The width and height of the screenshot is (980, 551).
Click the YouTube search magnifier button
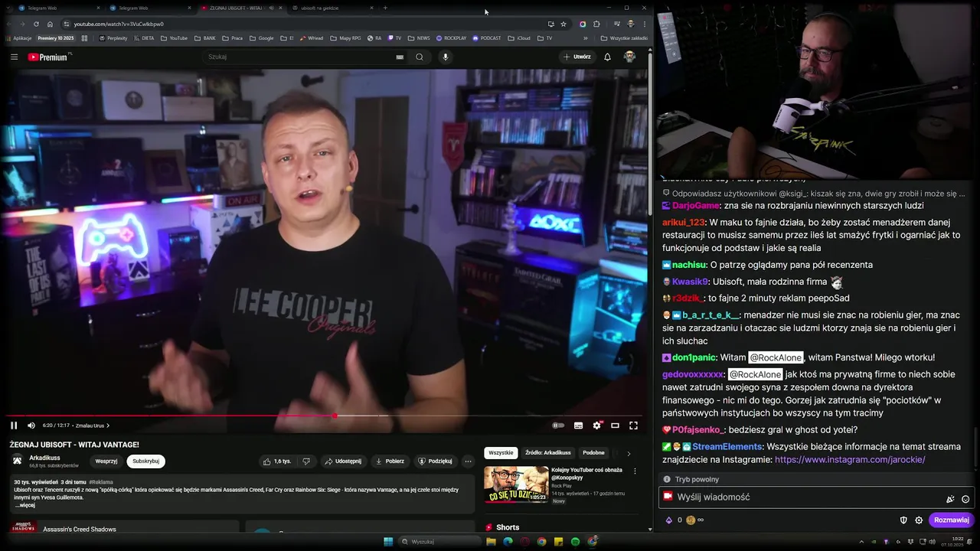pos(420,57)
